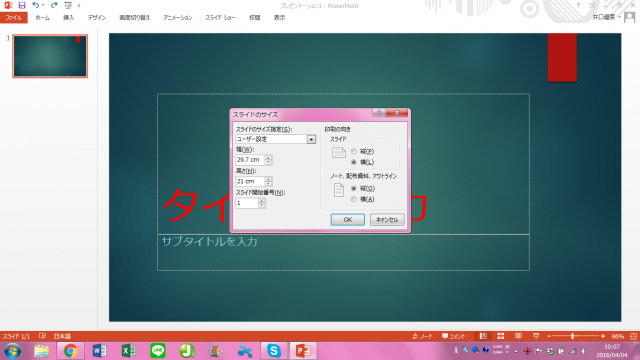Viewport: 640px width, 360px height.
Task: Select portrait orientation for slides
Action: 354,151
